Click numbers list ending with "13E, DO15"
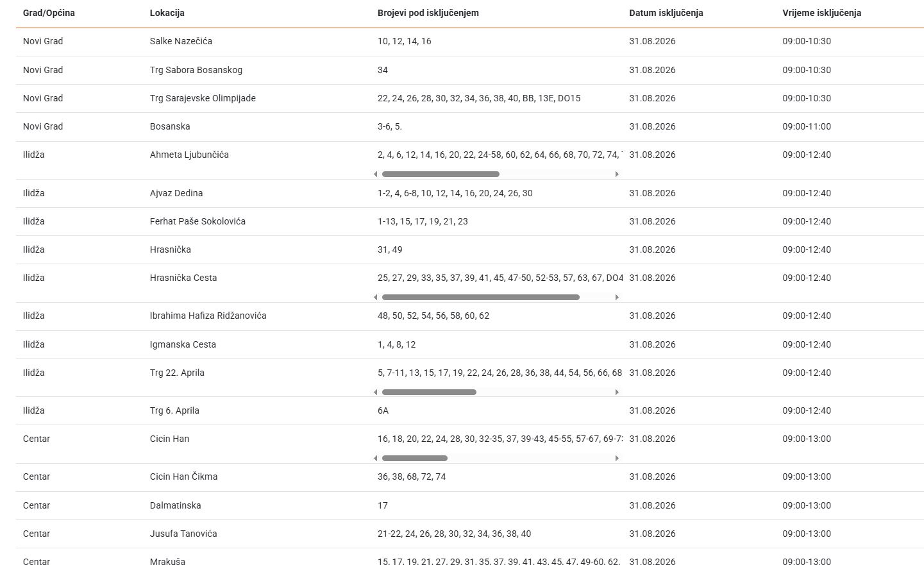924x565 pixels. click(x=479, y=98)
